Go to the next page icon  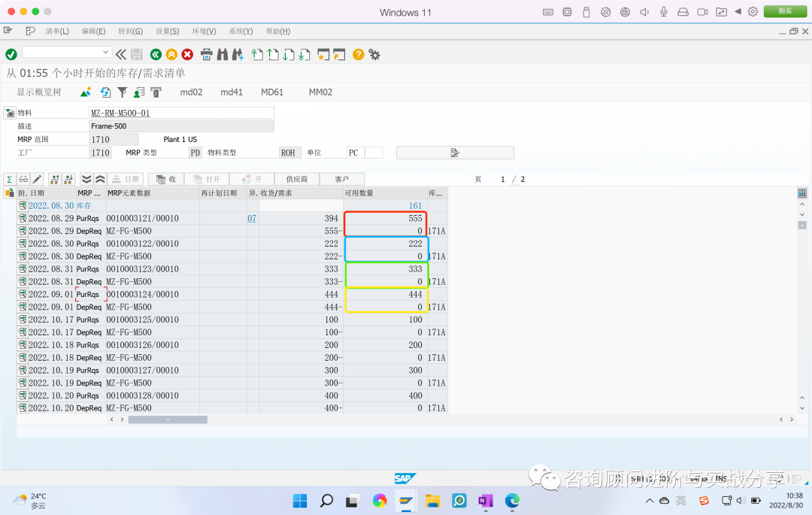(x=289, y=54)
